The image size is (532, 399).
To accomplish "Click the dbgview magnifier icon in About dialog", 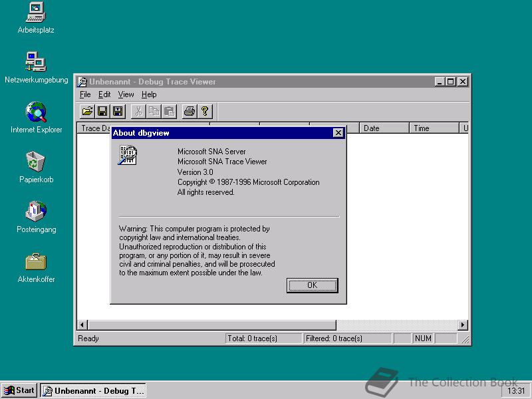I will tap(128, 155).
